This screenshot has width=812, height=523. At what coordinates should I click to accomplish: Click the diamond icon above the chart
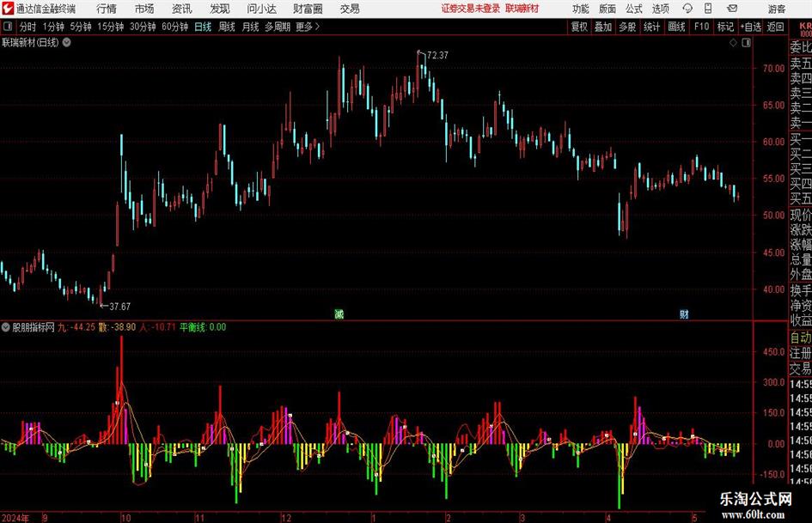733,43
